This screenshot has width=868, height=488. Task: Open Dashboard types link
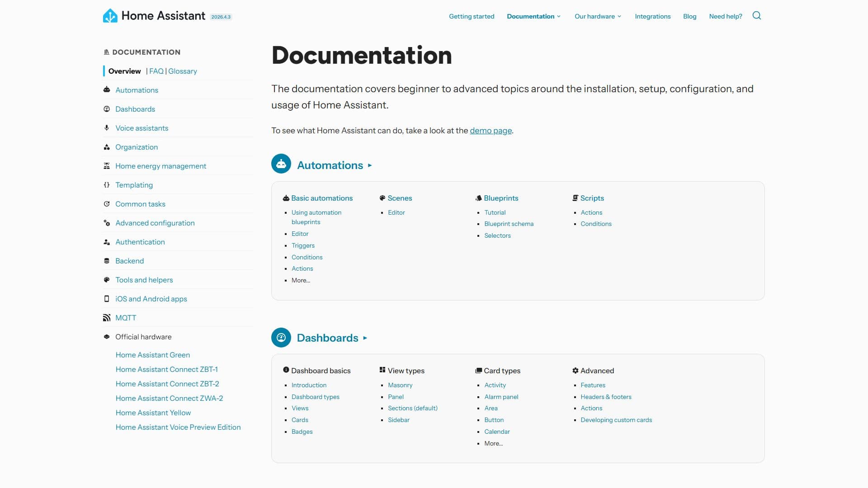click(x=316, y=397)
